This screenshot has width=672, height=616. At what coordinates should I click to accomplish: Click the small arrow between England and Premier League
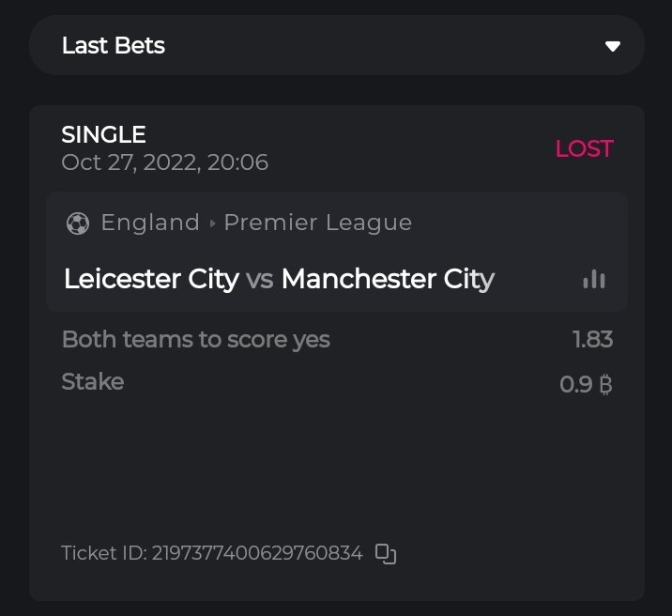[x=212, y=223]
